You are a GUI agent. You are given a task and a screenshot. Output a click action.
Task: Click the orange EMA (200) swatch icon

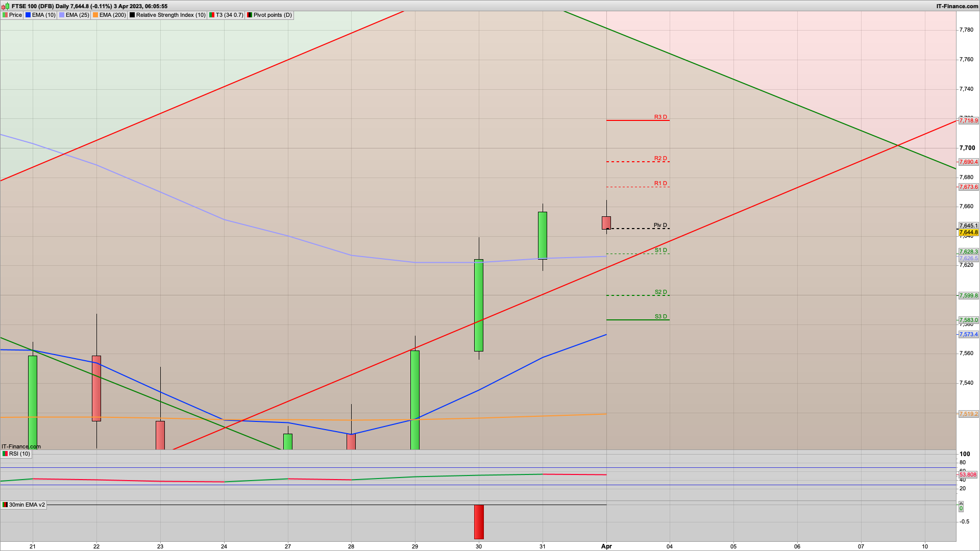tap(95, 15)
